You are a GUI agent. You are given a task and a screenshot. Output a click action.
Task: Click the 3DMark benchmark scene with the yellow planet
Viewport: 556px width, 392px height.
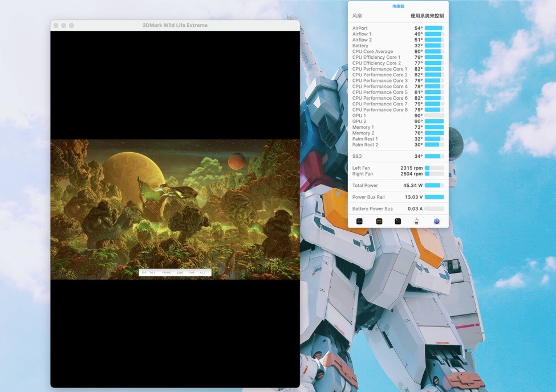click(x=175, y=210)
